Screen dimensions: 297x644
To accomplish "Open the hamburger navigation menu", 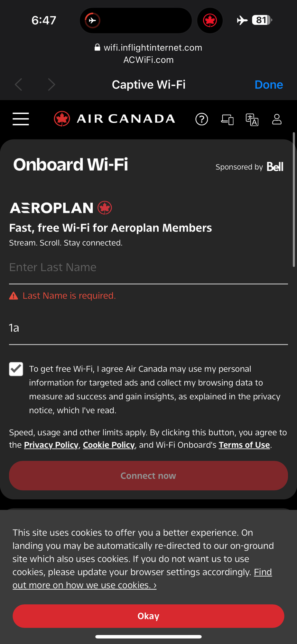I will pos(21,119).
